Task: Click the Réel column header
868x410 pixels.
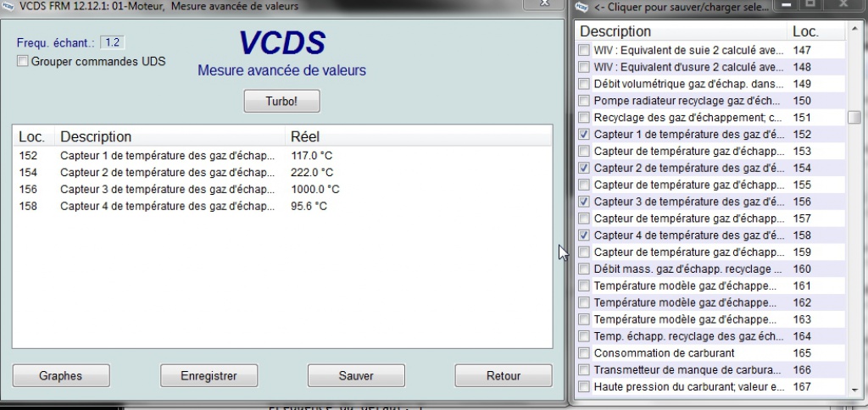Action: tap(419, 136)
